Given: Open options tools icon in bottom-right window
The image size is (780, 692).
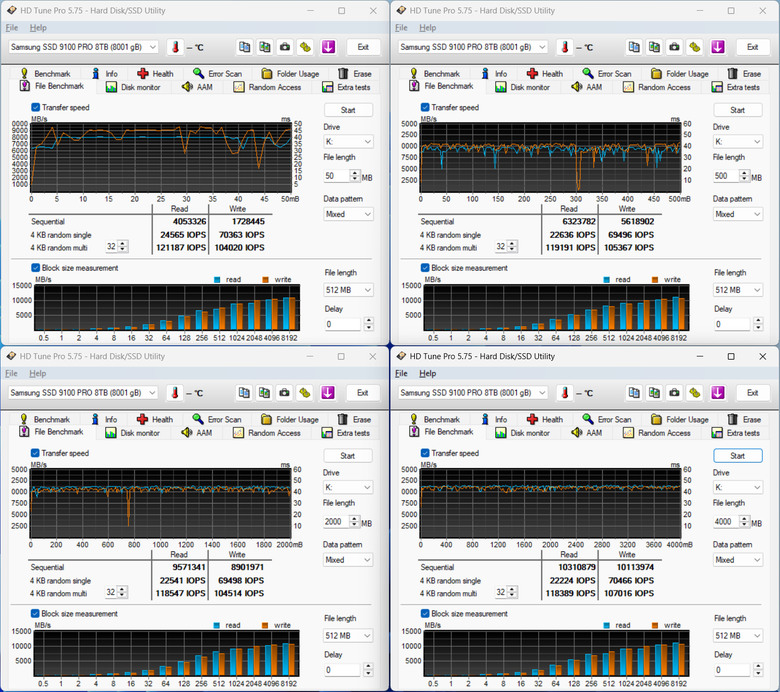Looking at the screenshot, I should pyautogui.click(x=695, y=393).
